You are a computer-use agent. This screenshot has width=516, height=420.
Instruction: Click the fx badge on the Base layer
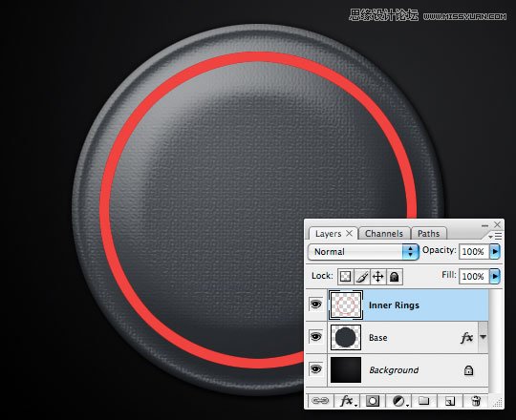point(466,337)
